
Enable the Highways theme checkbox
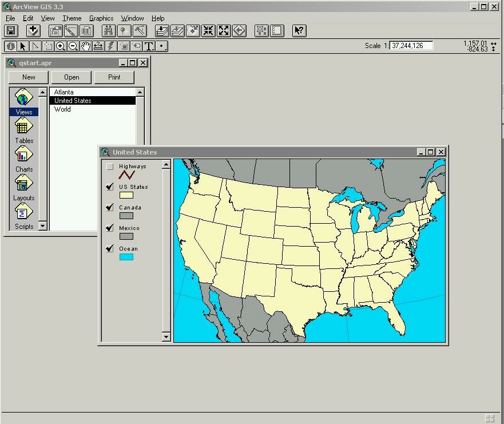(110, 167)
